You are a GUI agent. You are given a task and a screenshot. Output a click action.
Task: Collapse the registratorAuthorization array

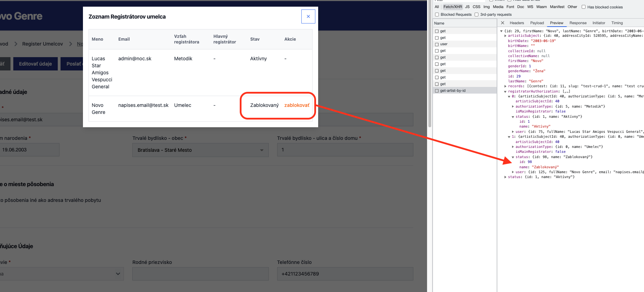pos(505,91)
